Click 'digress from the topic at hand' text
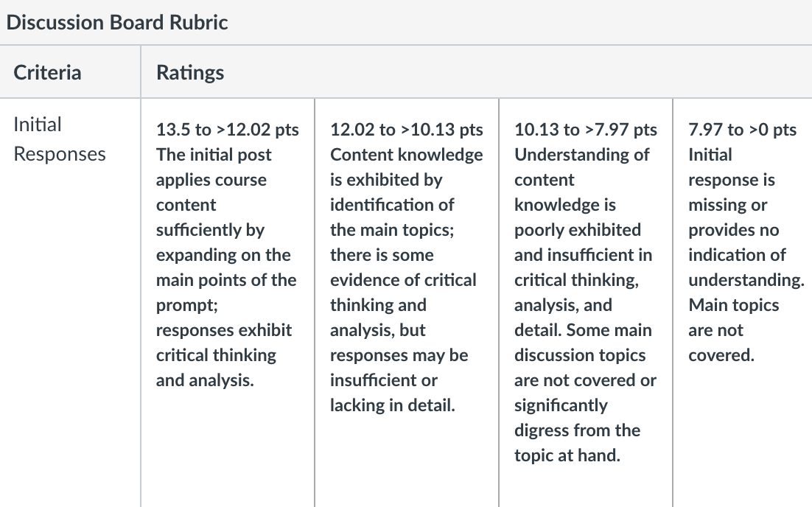This screenshot has height=507, width=812. [578, 443]
